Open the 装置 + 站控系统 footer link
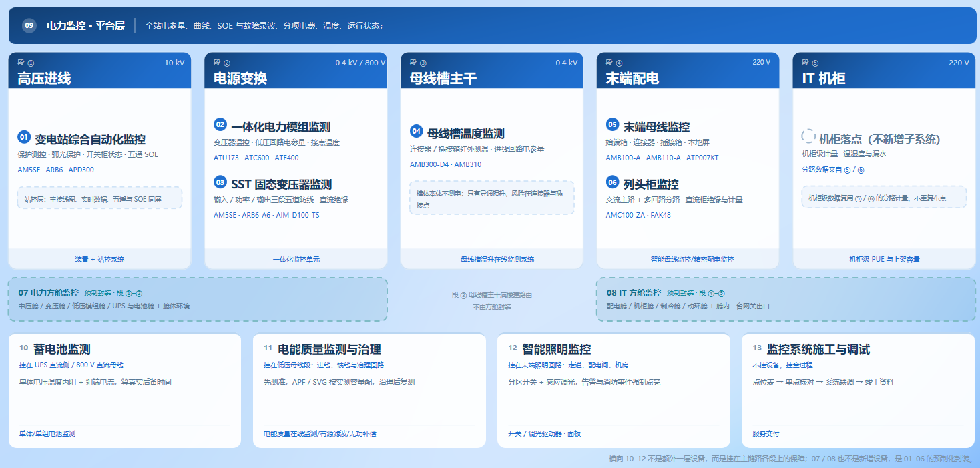 tap(99, 259)
